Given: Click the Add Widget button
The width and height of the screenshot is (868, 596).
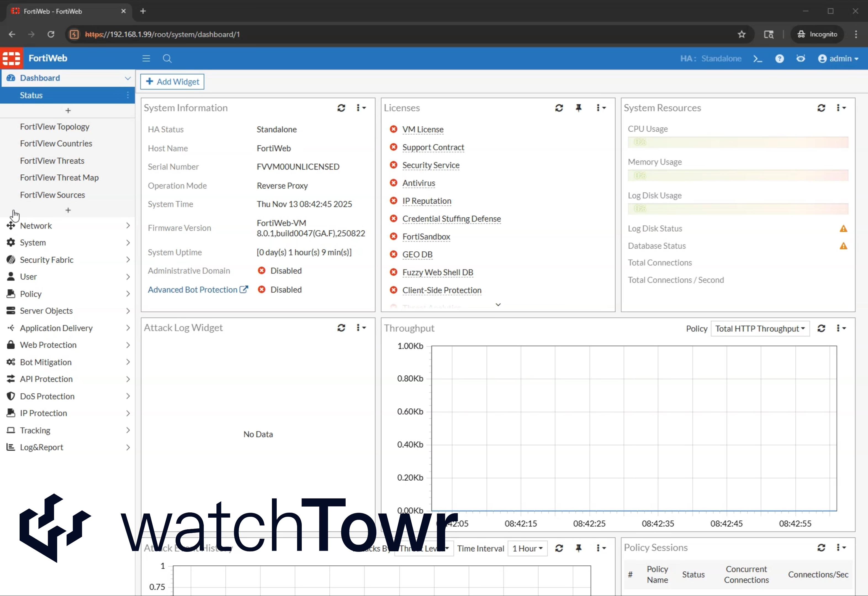Looking at the screenshot, I should pos(172,82).
